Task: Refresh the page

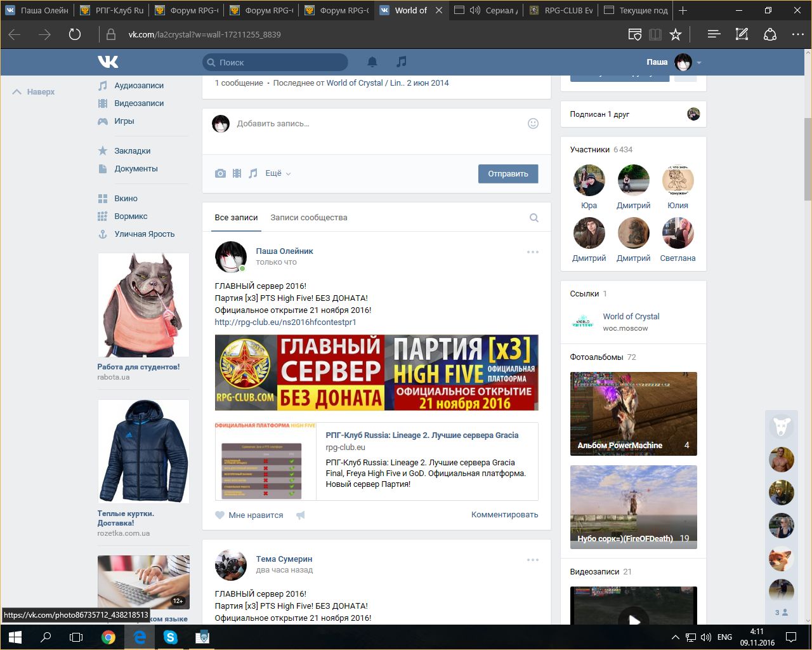Action: (x=75, y=34)
